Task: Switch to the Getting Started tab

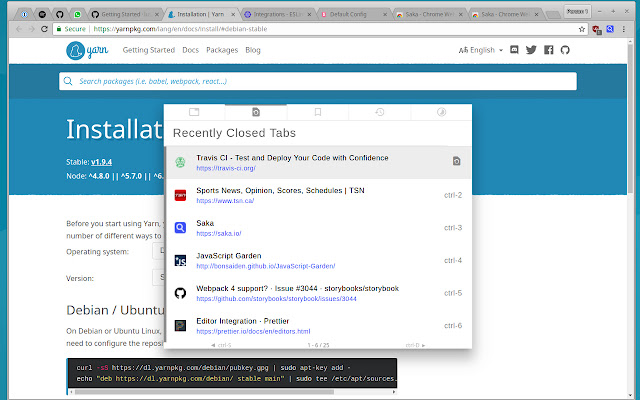Action: pos(124,14)
